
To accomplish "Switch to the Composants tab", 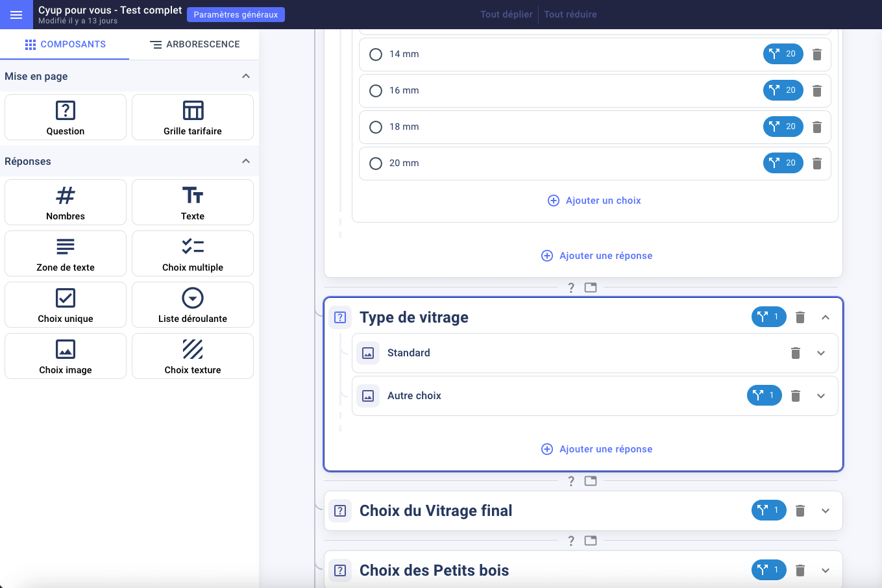I will (65, 44).
